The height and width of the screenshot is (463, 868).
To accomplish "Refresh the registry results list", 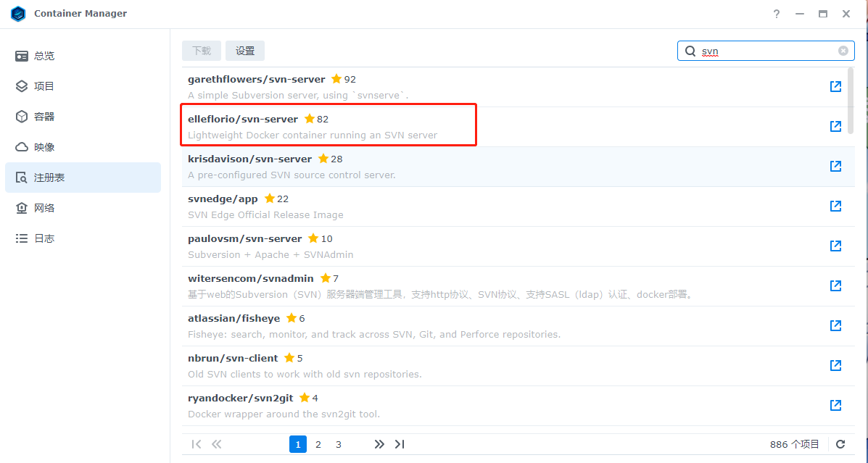I will coord(840,444).
